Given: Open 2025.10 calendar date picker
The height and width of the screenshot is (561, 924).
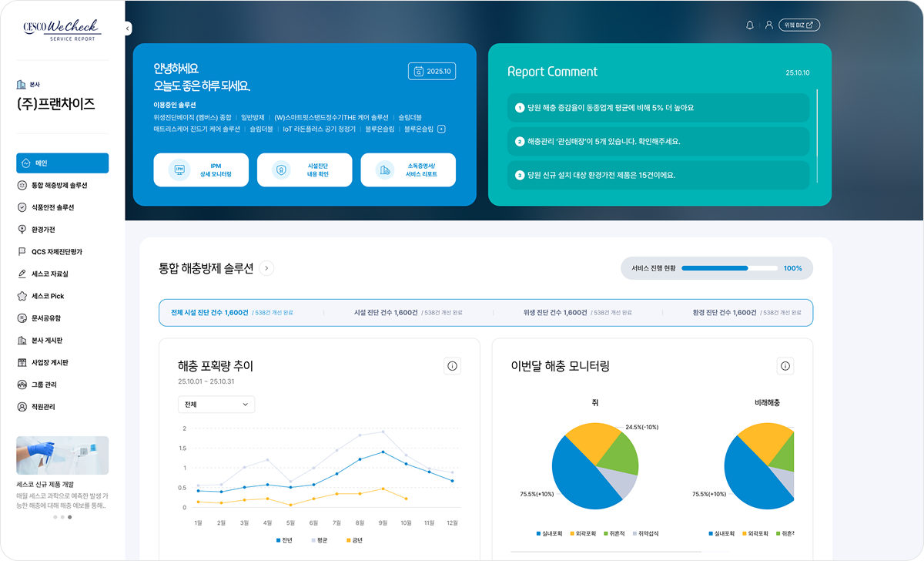Looking at the screenshot, I should point(432,72).
